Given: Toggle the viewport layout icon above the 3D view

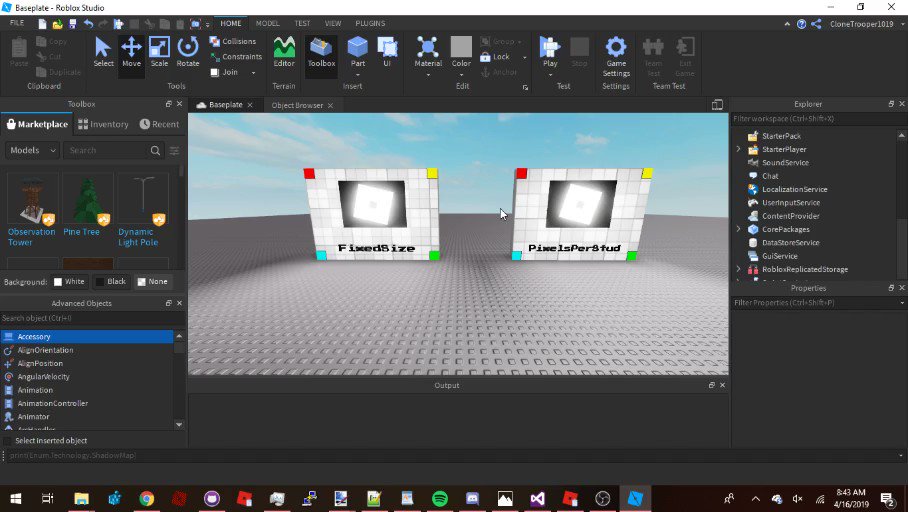Looking at the screenshot, I should click(x=717, y=104).
